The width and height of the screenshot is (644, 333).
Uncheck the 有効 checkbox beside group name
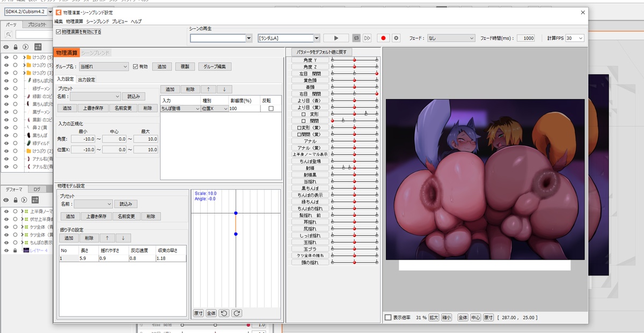135,66
